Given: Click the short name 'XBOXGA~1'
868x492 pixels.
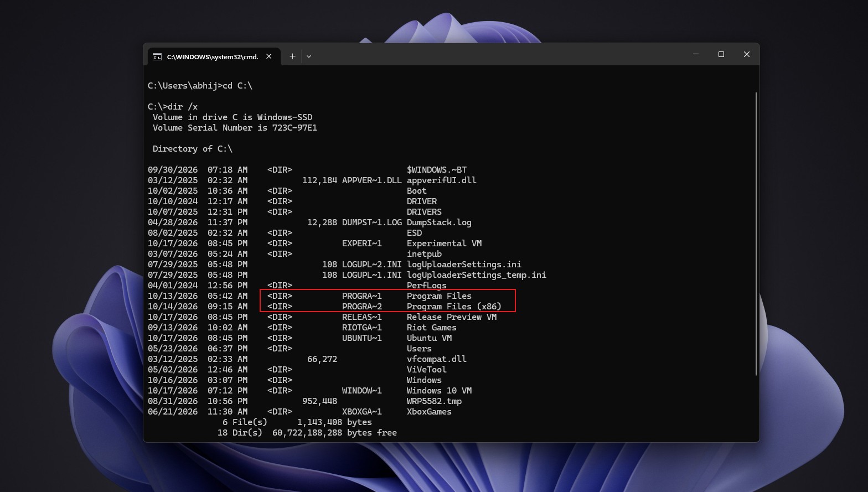Looking at the screenshot, I should tap(362, 412).
